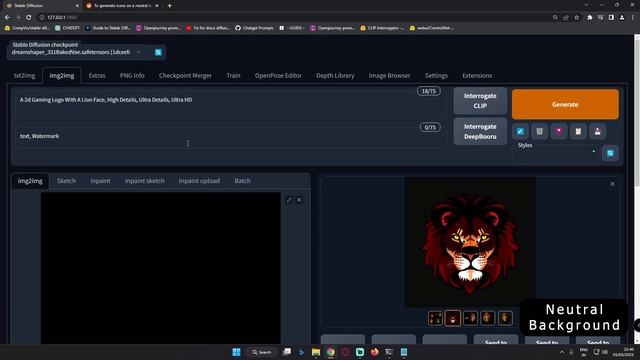Click the trash clear prompt icon

tap(539, 131)
